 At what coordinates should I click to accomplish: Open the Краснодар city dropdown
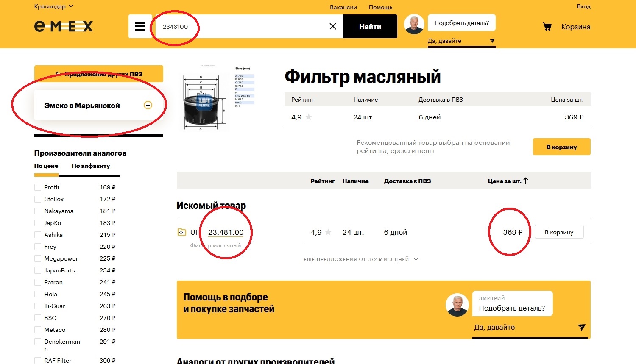pos(54,6)
